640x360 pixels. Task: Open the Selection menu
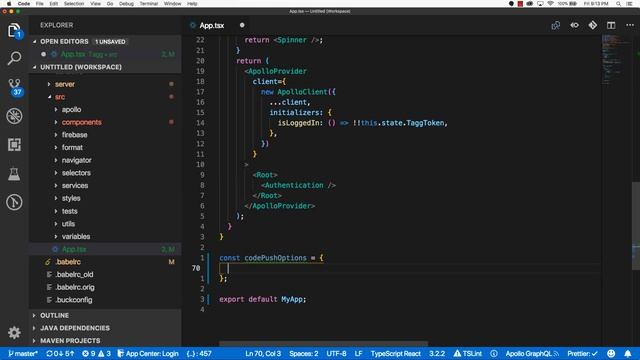click(x=74, y=4)
